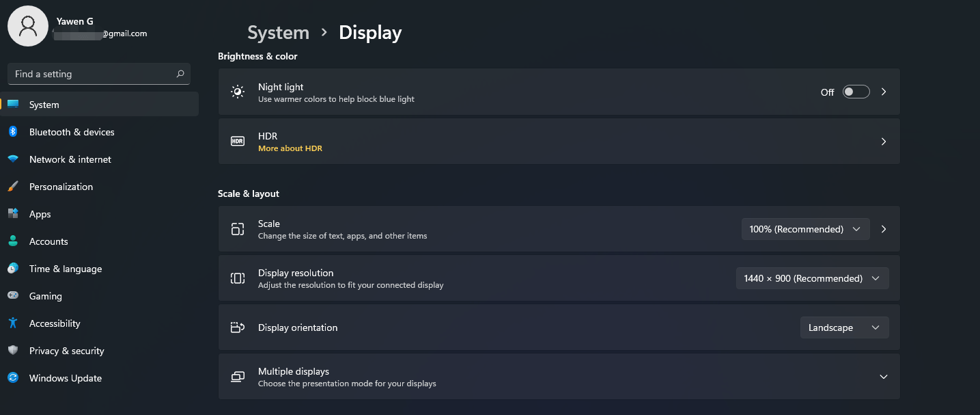The image size is (980, 415).
Task: Open the Scale percentage dropdown
Action: [805, 229]
